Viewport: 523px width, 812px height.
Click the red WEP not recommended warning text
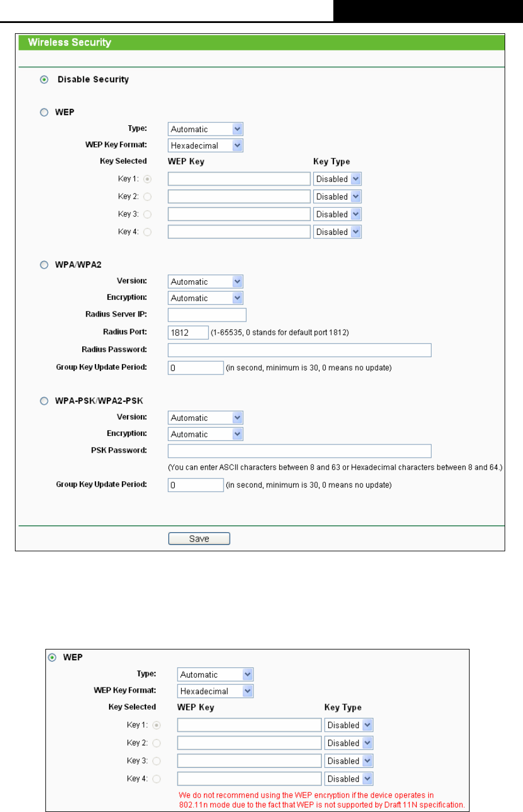pyautogui.click(x=322, y=800)
